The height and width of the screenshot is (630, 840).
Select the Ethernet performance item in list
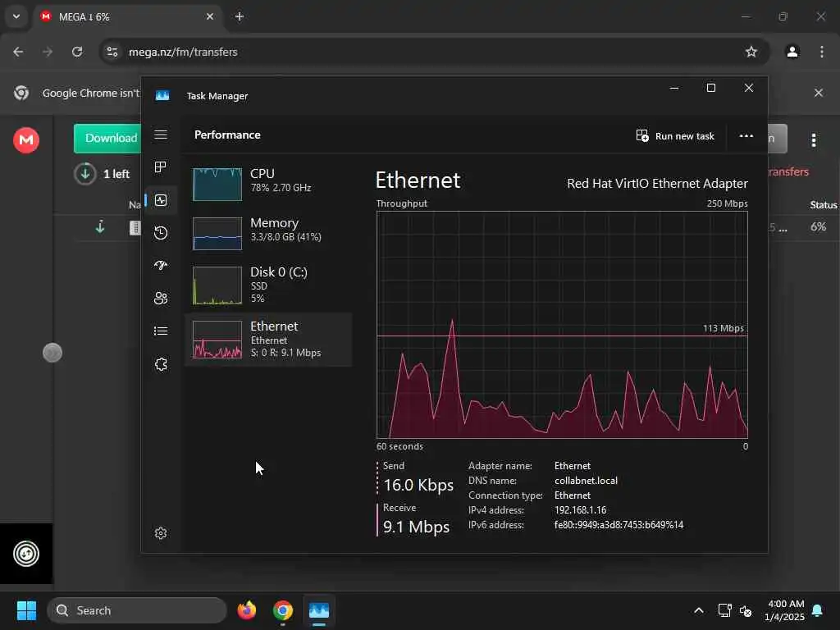point(269,340)
